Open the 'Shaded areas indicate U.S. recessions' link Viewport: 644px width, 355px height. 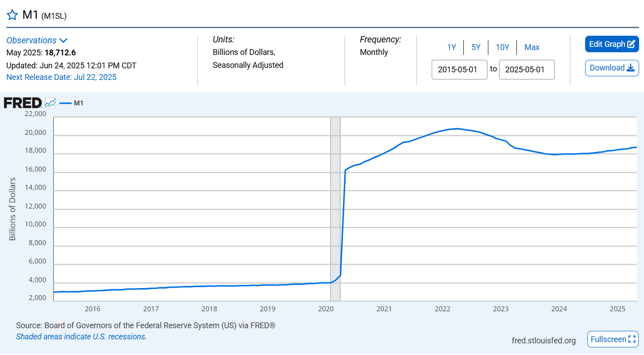[x=81, y=337]
